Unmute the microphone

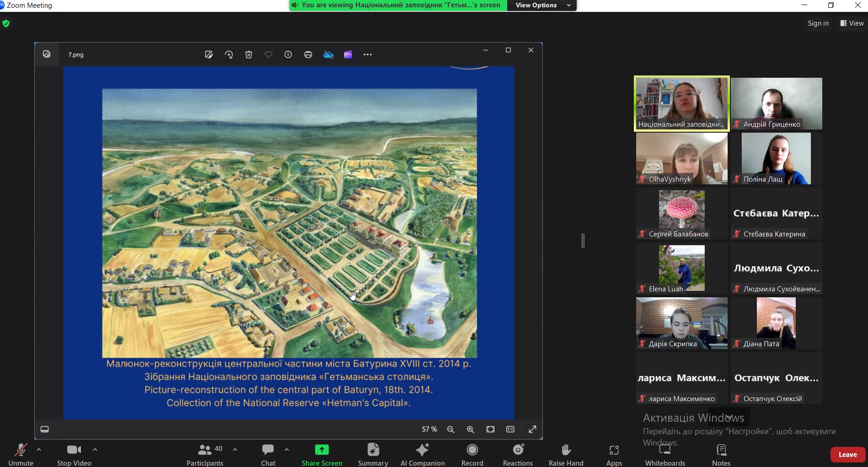pyautogui.click(x=21, y=455)
